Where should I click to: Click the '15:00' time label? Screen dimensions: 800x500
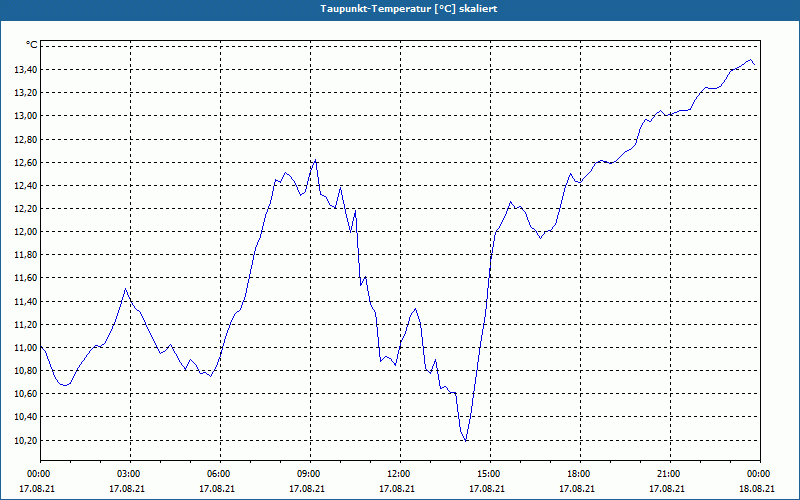point(489,474)
